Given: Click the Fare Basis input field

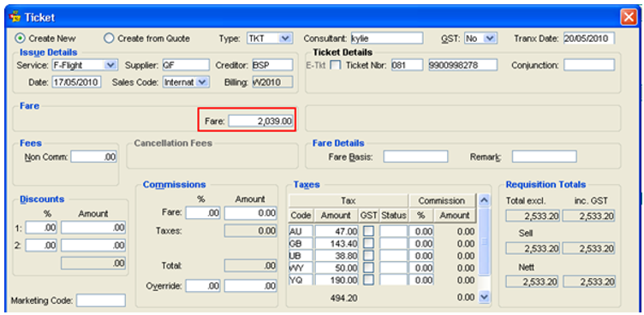Looking at the screenshot, I should click(x=415, y=157).
